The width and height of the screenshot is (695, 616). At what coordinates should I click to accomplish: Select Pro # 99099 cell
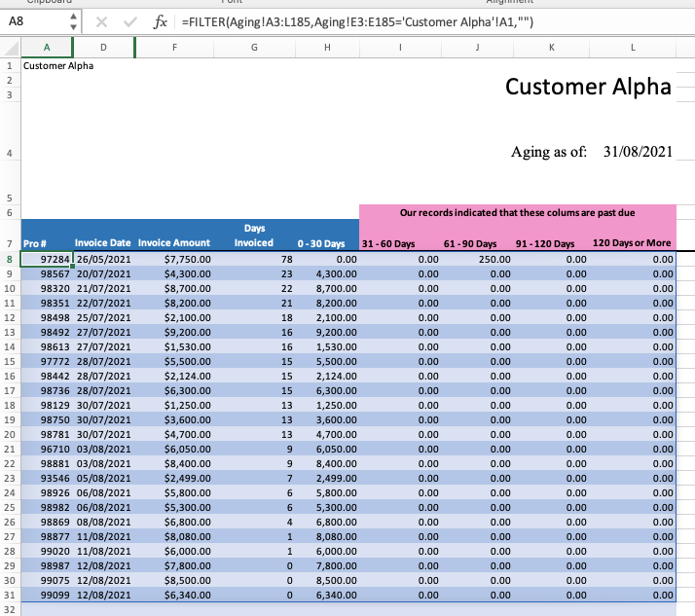click(x=47, y=595)
